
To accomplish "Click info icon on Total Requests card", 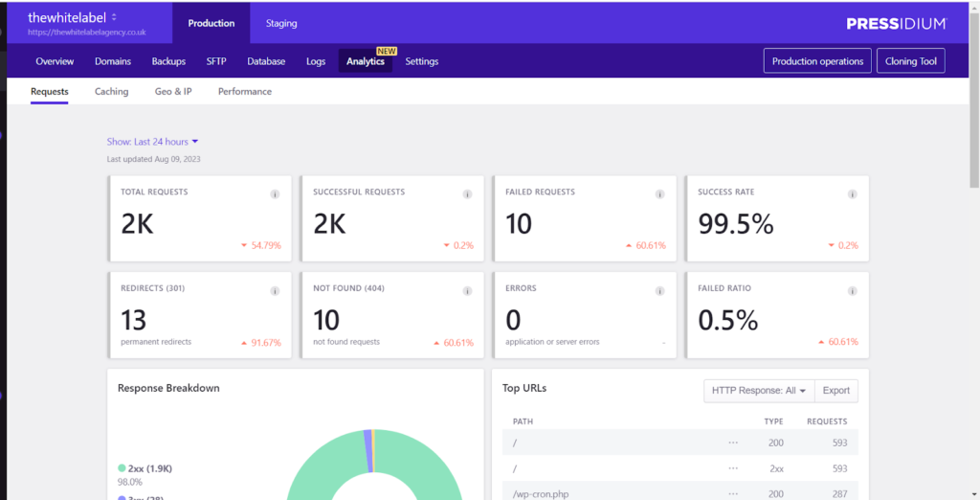I will tap(275, 193).
